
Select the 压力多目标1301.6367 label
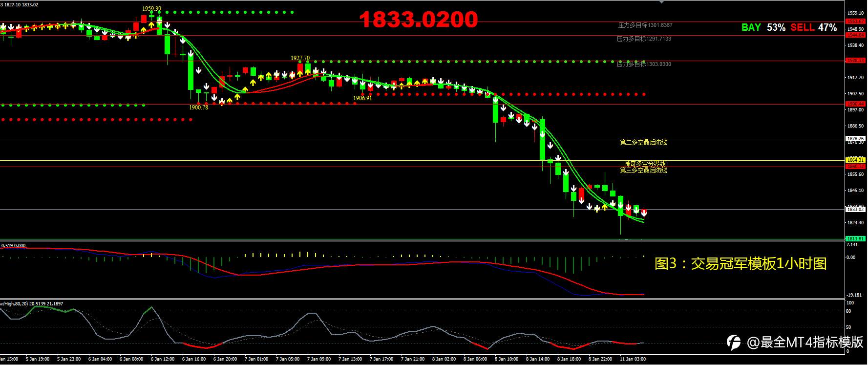click(645, 25)
